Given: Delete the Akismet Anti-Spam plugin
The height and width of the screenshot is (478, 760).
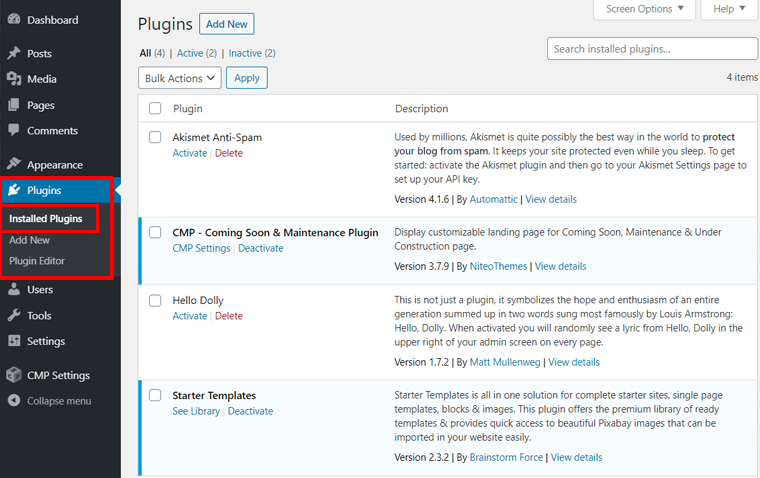Looking at the screenshot, I should pos(229,153).
